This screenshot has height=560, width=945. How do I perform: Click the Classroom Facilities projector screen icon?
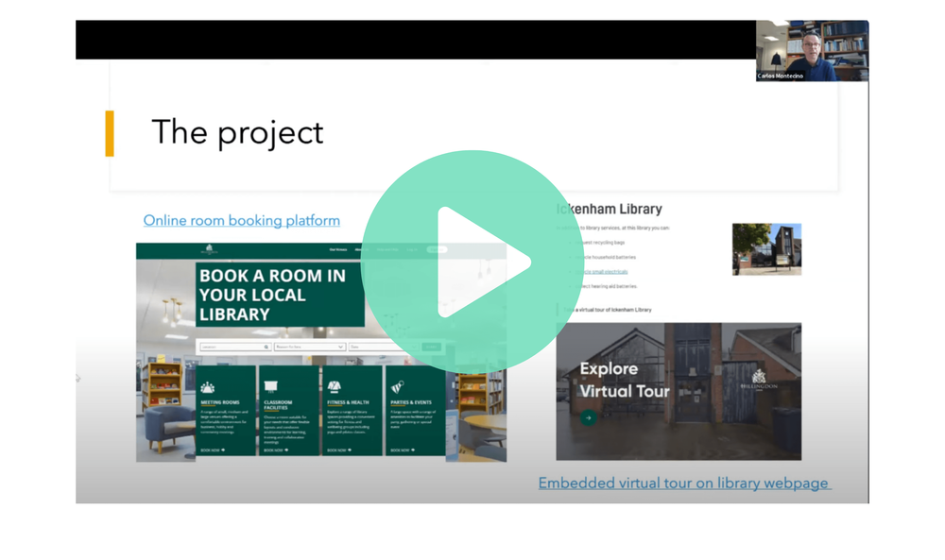point(270,387)
